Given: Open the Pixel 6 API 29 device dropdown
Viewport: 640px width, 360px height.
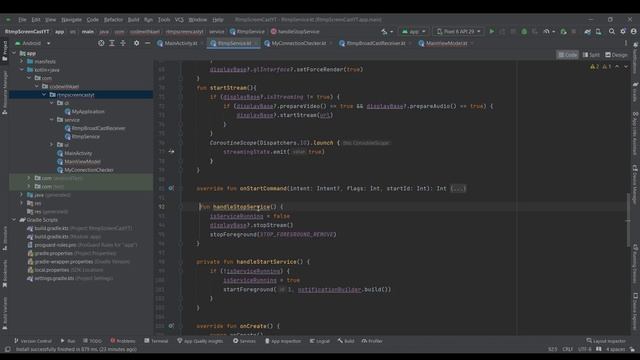Looking at the screenshot, I should pyautogui.click(x=458, y=31).
